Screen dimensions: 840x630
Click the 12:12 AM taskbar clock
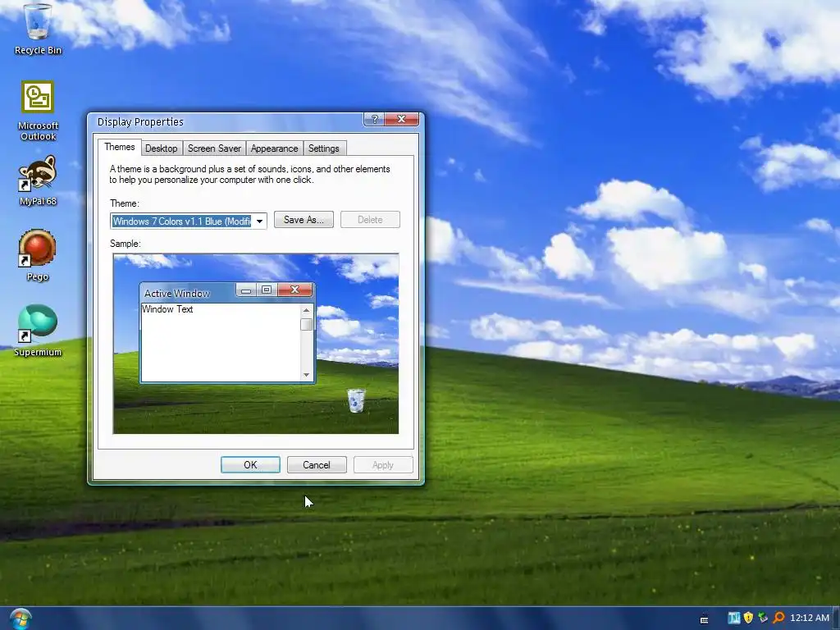(x=810, y=618)
